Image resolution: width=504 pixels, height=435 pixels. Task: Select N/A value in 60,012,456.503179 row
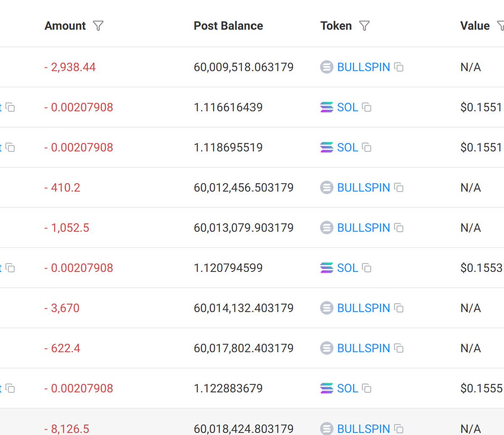point(471,188)
